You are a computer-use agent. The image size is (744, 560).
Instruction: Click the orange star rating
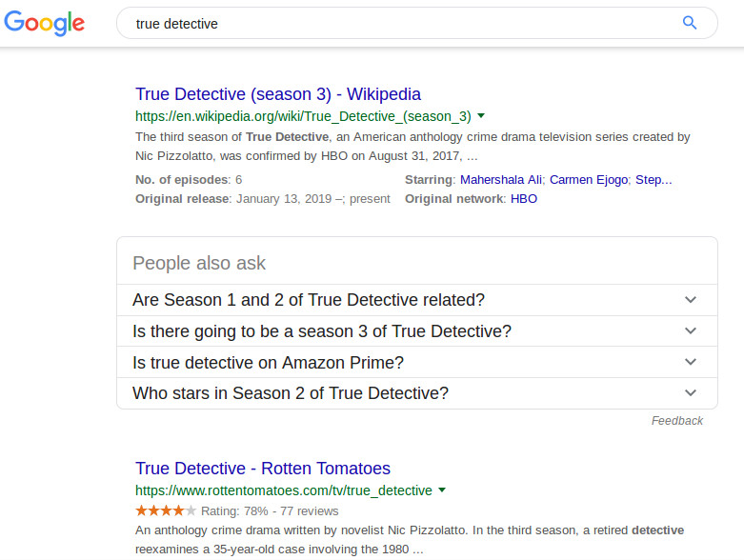166,510
